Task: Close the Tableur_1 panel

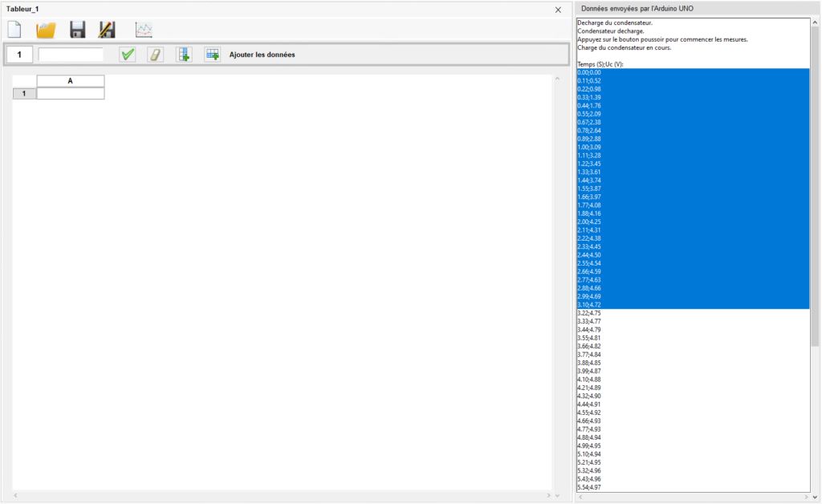Action: [558, 10]
